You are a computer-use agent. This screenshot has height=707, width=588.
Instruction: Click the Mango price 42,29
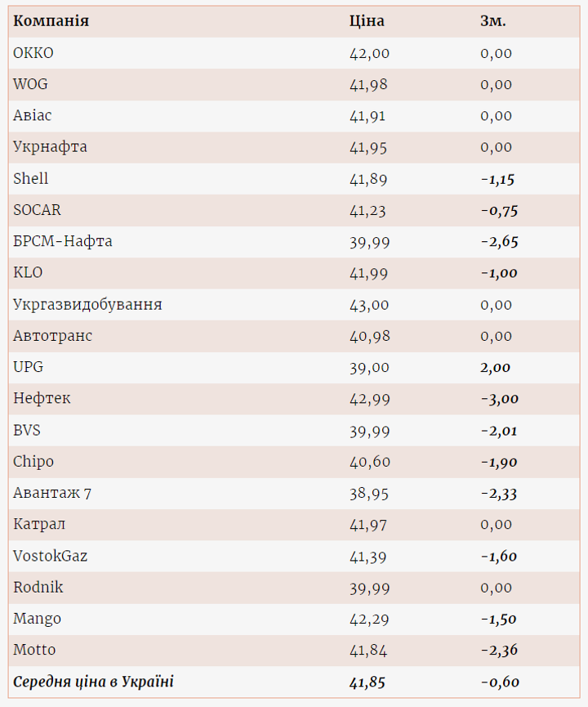(x=369, y=619)
